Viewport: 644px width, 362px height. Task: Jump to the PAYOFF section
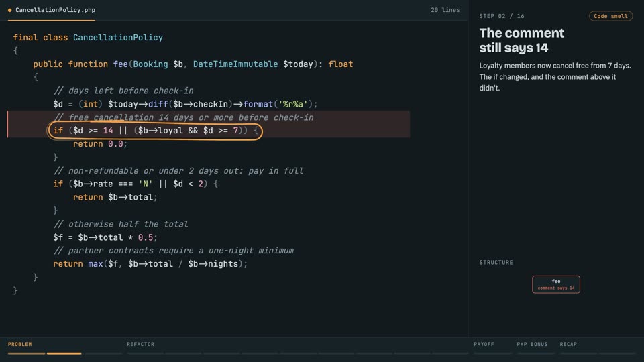[x=484, y=344]
